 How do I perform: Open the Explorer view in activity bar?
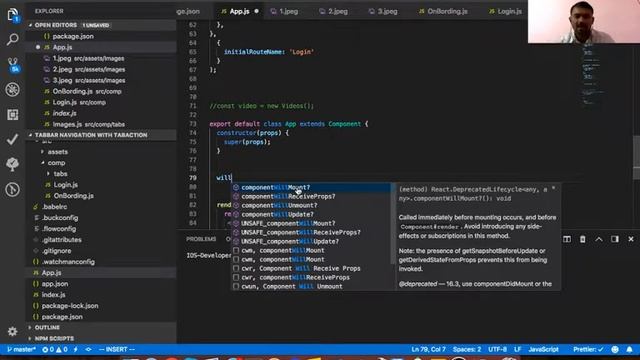click(13, 15)
